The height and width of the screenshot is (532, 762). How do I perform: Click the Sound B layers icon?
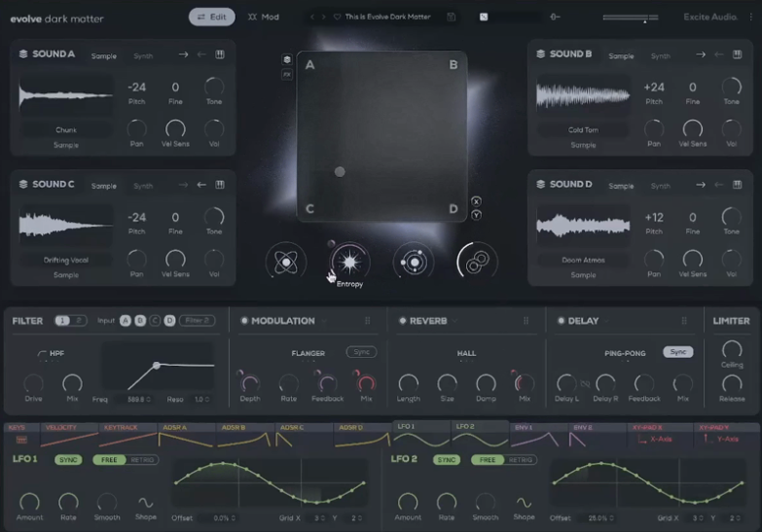(x=540, y=53)
